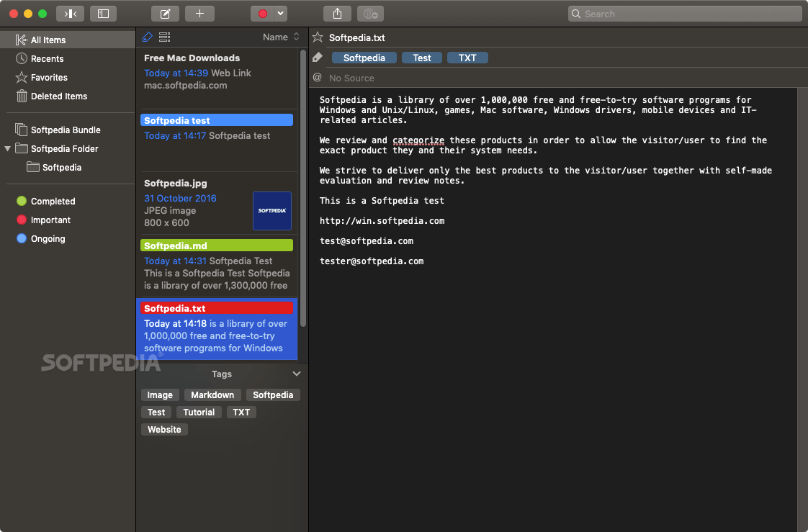Image resolution: width=808 pixels, height=532 pixels.
Task: Select Free Mac Downloads item
Action: [x=217, y=78]
